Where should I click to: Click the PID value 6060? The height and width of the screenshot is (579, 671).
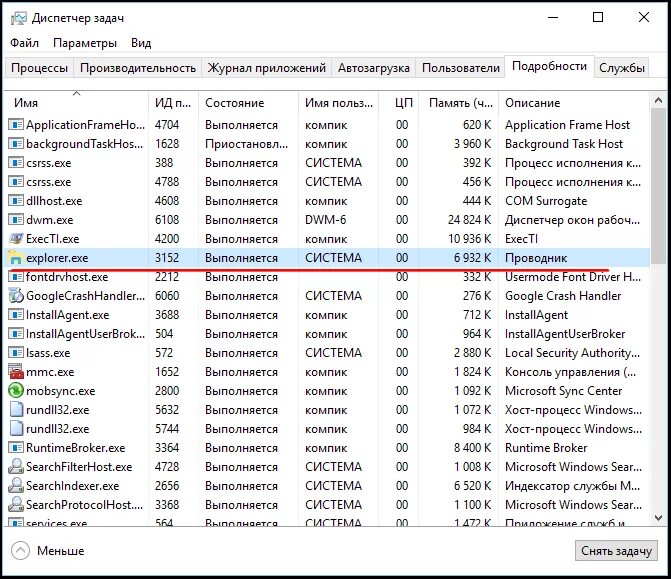tap(166, 296)
